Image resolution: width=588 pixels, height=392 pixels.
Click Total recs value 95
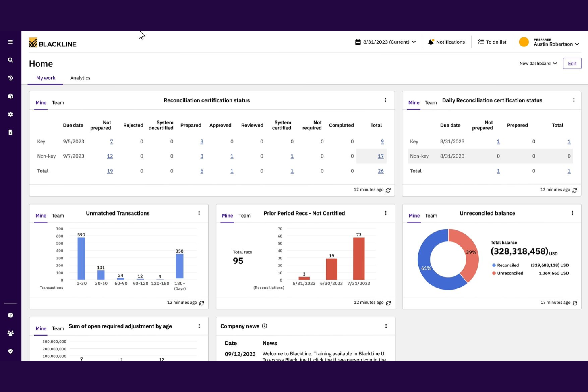point(238,261)
